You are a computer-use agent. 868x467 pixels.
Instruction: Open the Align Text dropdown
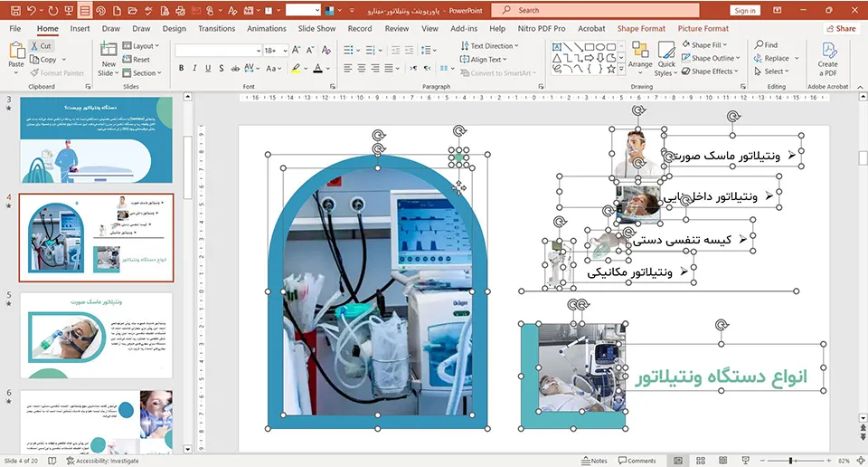[483, 59]
